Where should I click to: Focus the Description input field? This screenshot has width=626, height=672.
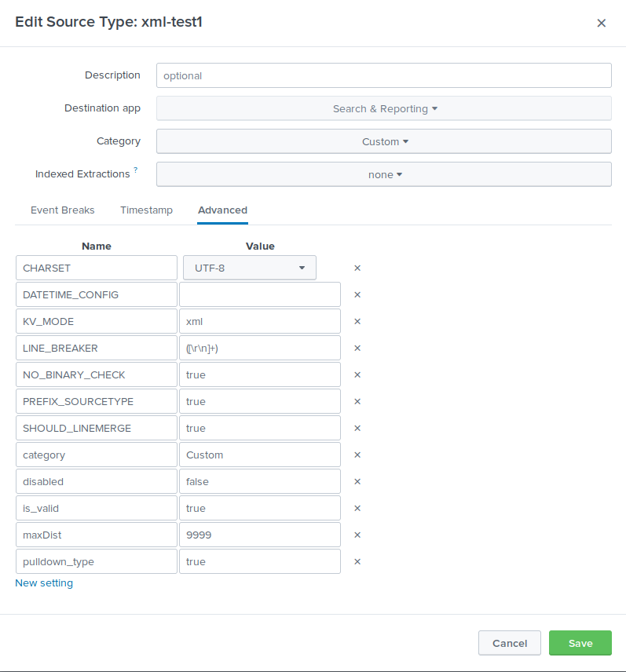click(384, 75)
